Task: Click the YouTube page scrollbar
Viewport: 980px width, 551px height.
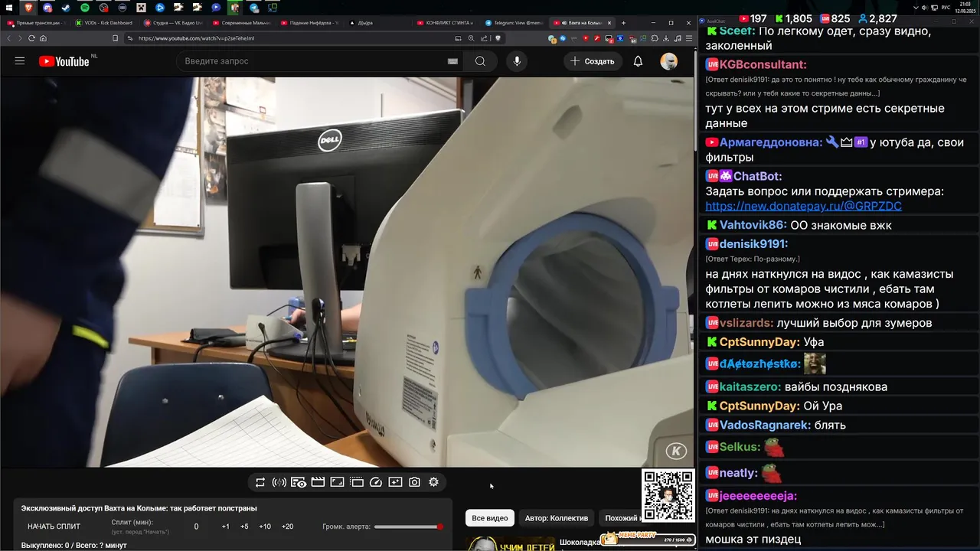Action: (695, 99)
